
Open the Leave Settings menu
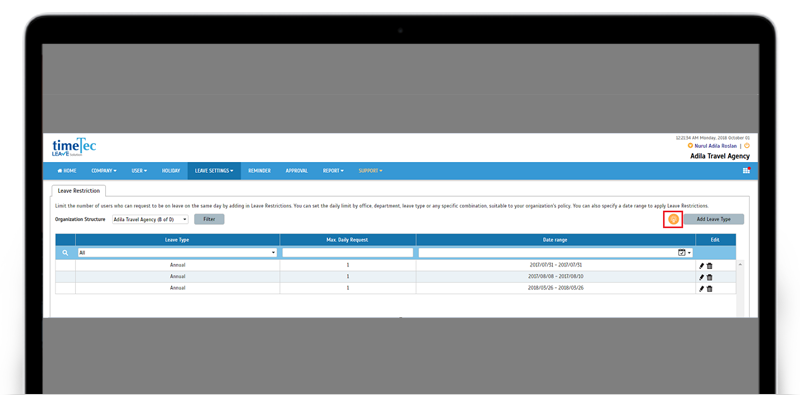214,171
